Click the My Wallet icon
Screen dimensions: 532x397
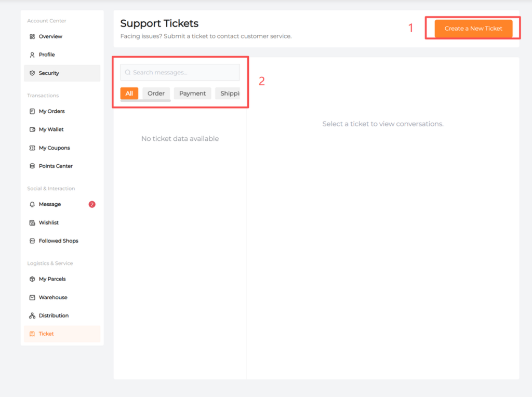tap(32, 129)
